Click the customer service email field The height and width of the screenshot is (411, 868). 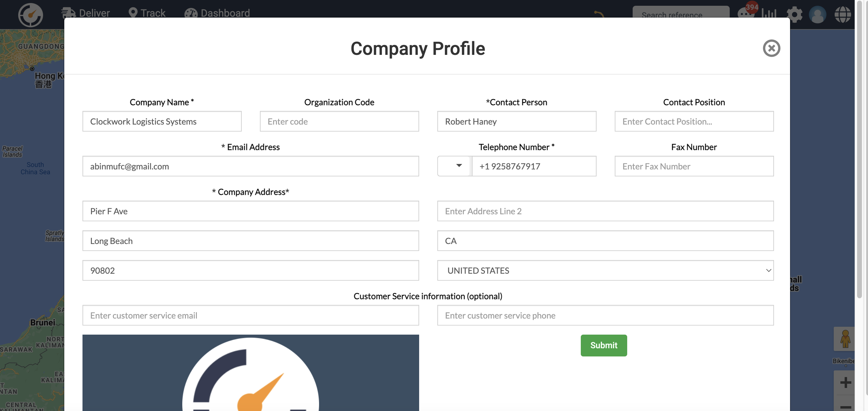click(x=251, y=315)
